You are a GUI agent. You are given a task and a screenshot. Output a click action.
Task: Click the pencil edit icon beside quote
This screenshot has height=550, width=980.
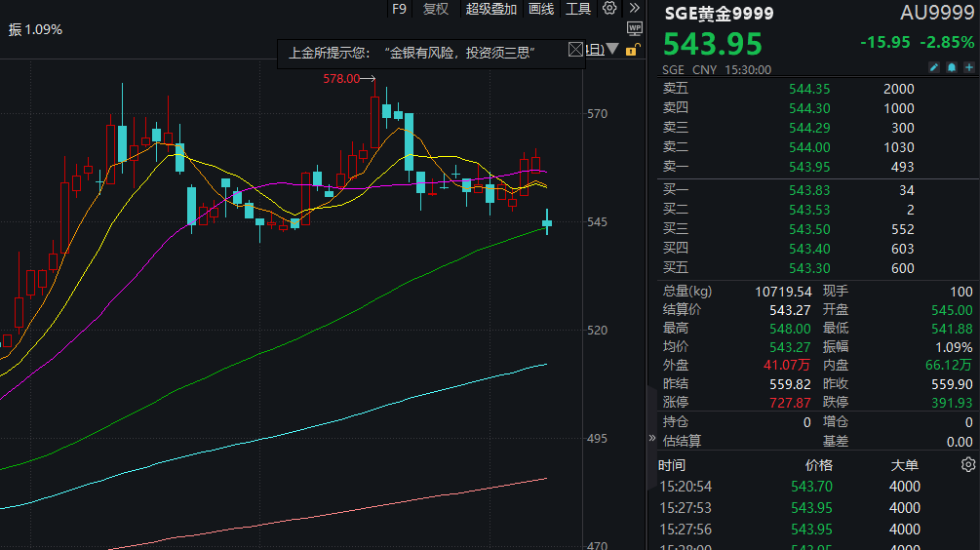click(x=934, y=68)
